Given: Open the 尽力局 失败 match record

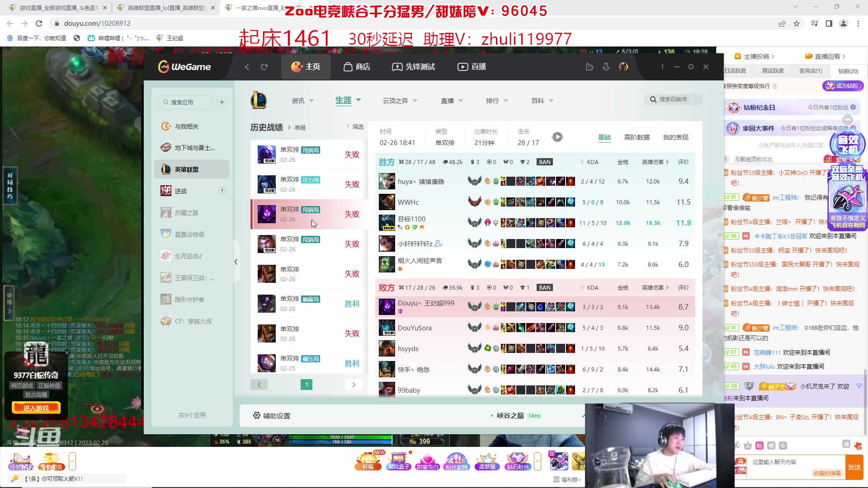Looking at the screenshot, I should (x=309, y=184).
